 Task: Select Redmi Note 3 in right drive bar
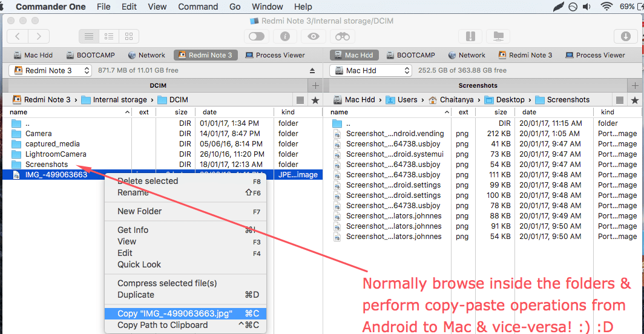525,55
